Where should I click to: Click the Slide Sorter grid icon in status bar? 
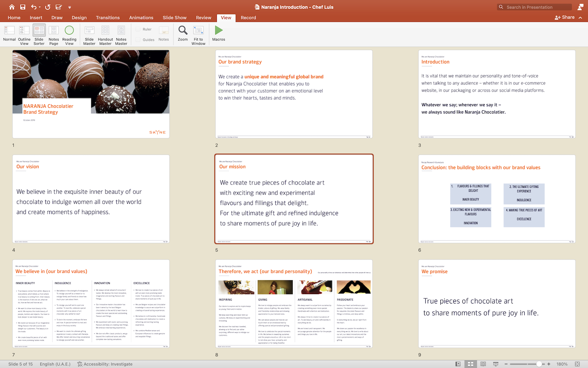(x=471, y=364)
